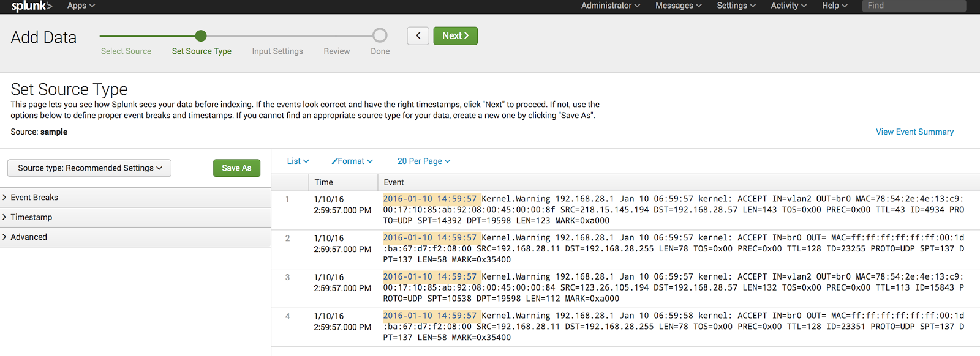Open the Administrator menu
This screenshot has height=356, width=980.
click(611, 6)
